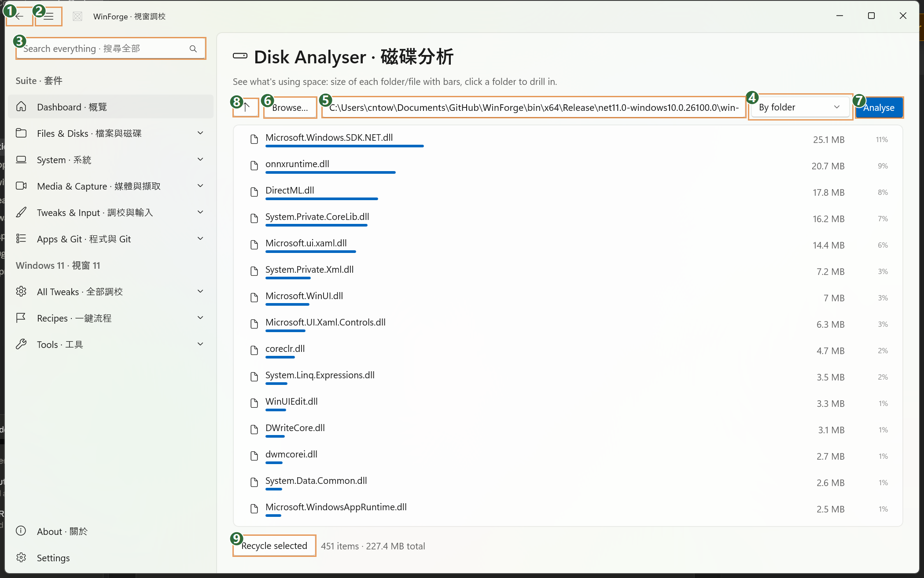The width and height of the screenshot is (924, 578).
Task: Click the Analyse button
Action: (x=879, y=107)
